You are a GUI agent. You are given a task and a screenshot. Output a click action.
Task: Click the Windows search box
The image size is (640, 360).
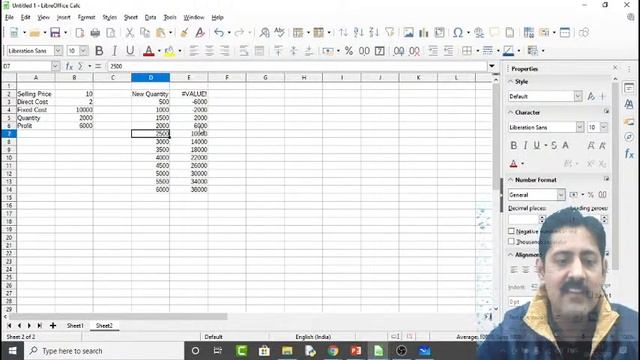104,351
